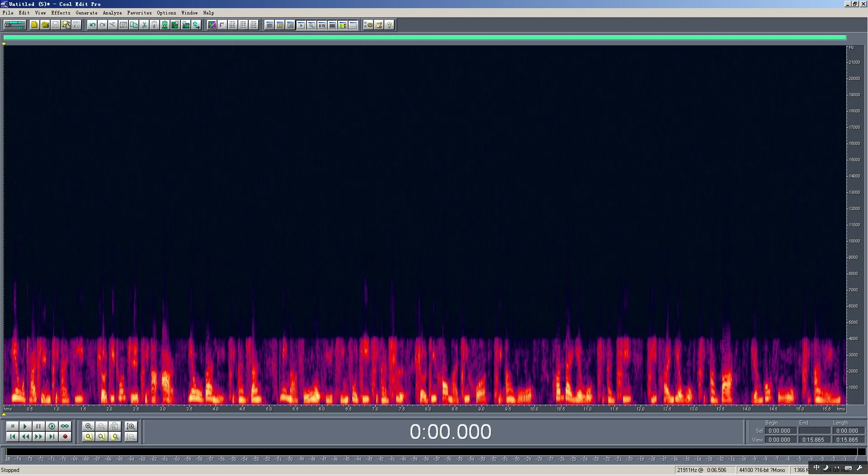Click the Copy icon in toolbar

point(134,25)
